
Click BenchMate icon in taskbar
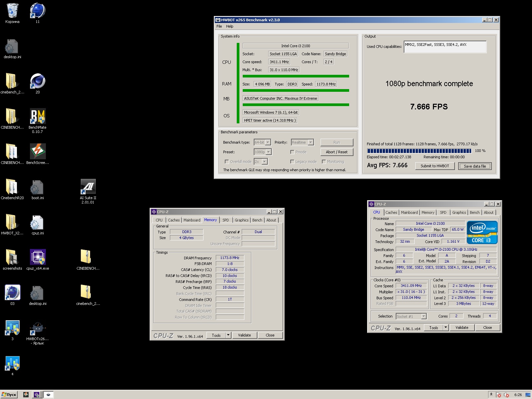[x=26, y=395]
